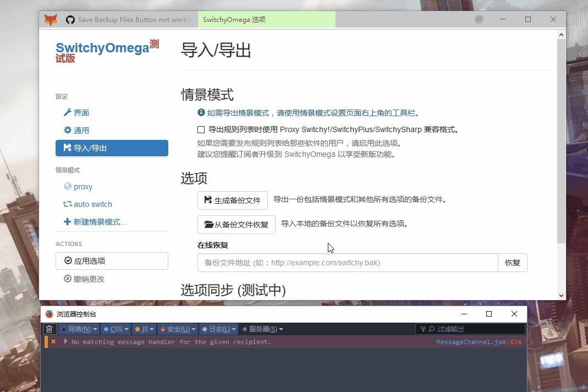Open the MessageChannel.jsm:634 source link
Image resolution: width=588 pixels, height=392 pixels.
[x=479, y=342]
